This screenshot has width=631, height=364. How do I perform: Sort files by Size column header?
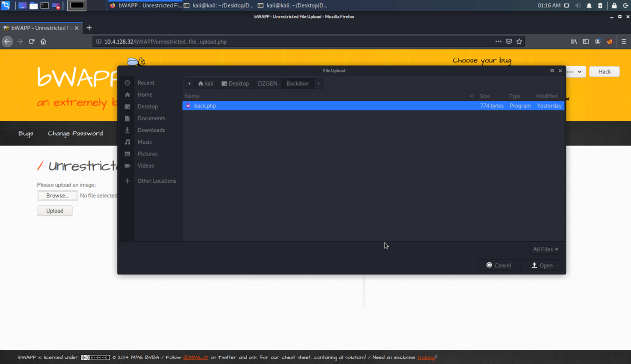pos(492,96)
